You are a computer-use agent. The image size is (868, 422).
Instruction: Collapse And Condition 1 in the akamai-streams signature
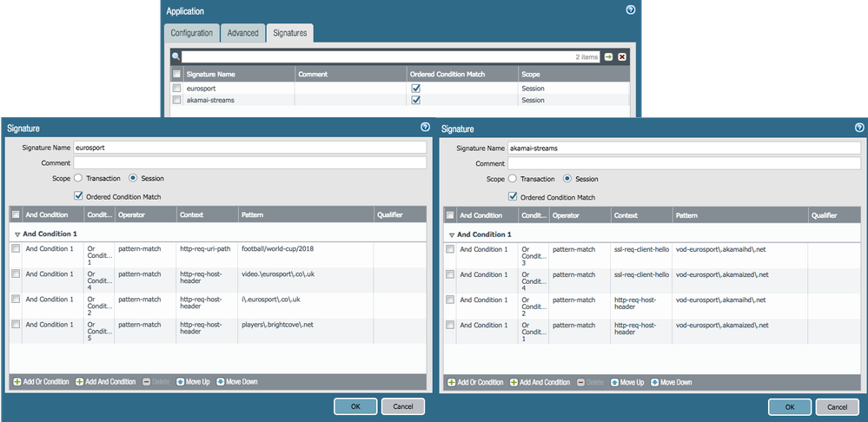[452, 234]
